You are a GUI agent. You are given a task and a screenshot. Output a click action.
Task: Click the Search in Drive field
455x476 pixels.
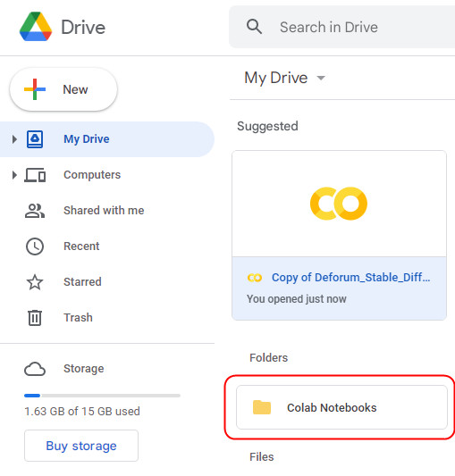[342, 27]
